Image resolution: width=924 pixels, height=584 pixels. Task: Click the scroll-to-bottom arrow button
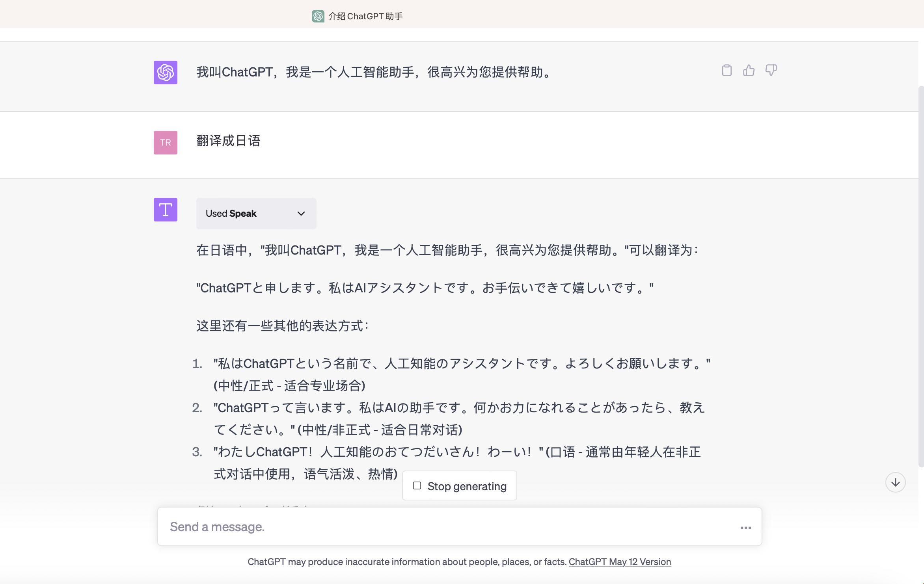tap(896, 482)
